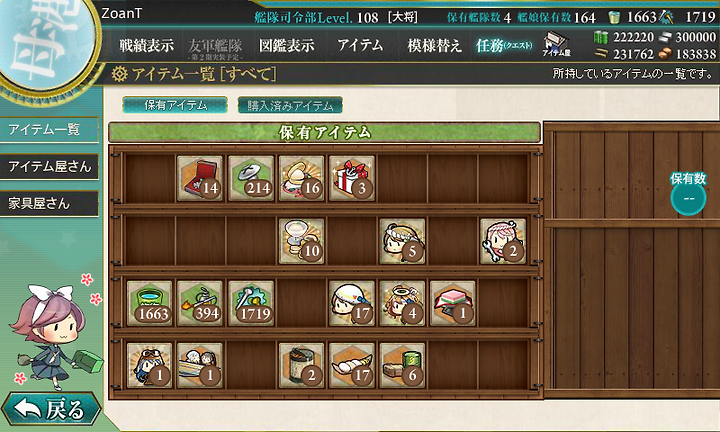Open the アイテム屋 shop icon in top bar

[556, 45]
